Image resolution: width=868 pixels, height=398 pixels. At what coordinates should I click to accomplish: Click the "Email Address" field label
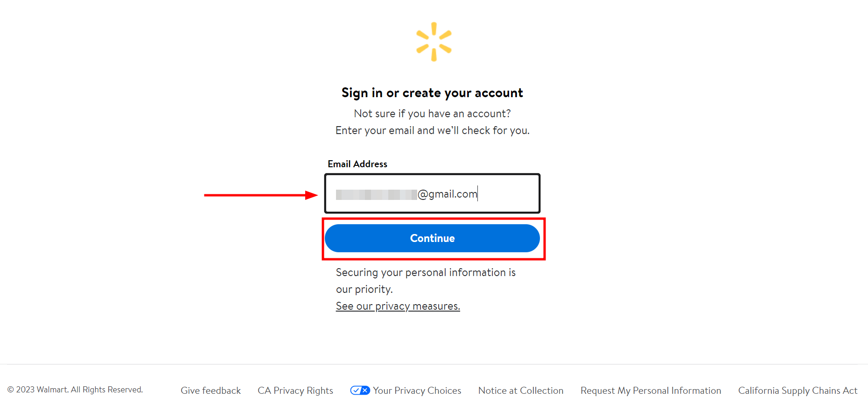357,163
